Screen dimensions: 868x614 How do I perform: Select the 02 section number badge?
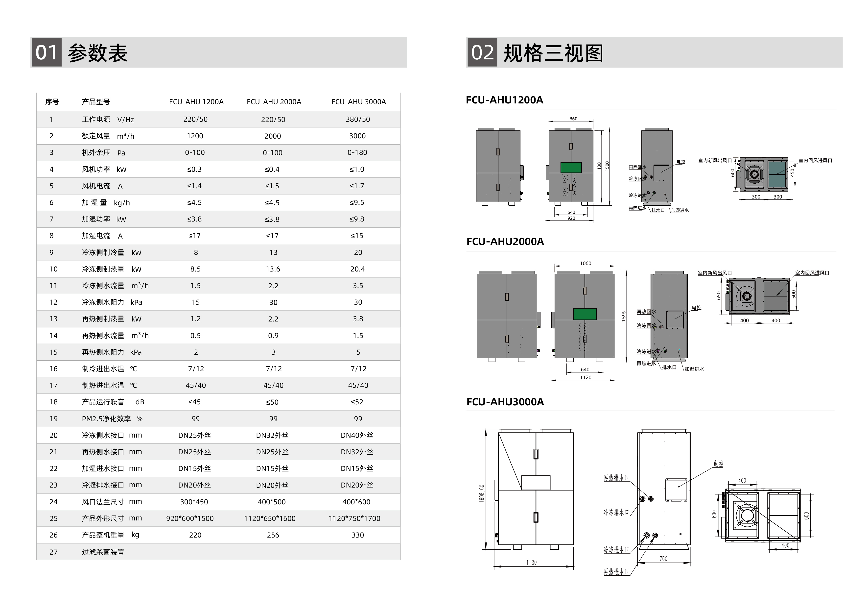pos(482,52)
